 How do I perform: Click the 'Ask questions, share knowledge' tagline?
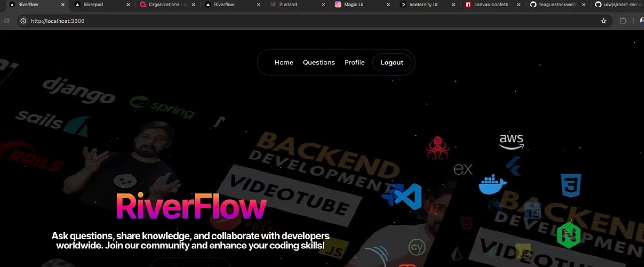191,241
